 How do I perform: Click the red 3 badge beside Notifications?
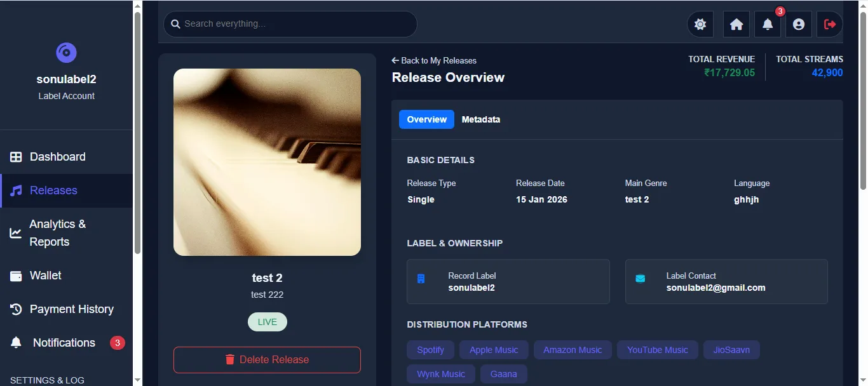117,343
